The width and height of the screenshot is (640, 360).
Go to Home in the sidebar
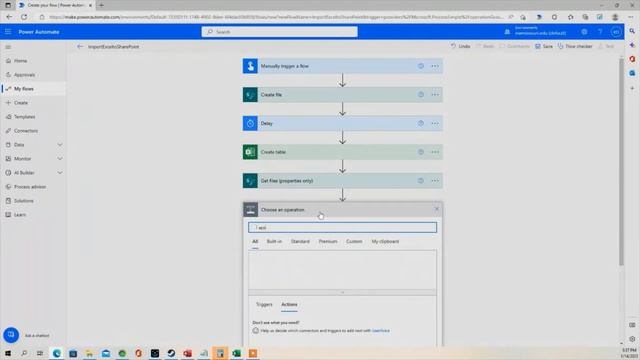pyautogui.click(x=20, y=61)
